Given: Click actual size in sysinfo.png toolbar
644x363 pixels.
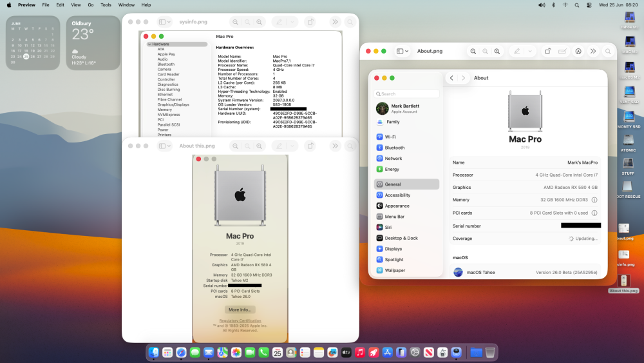Looking at the screenshot, I should coord(247,22).
